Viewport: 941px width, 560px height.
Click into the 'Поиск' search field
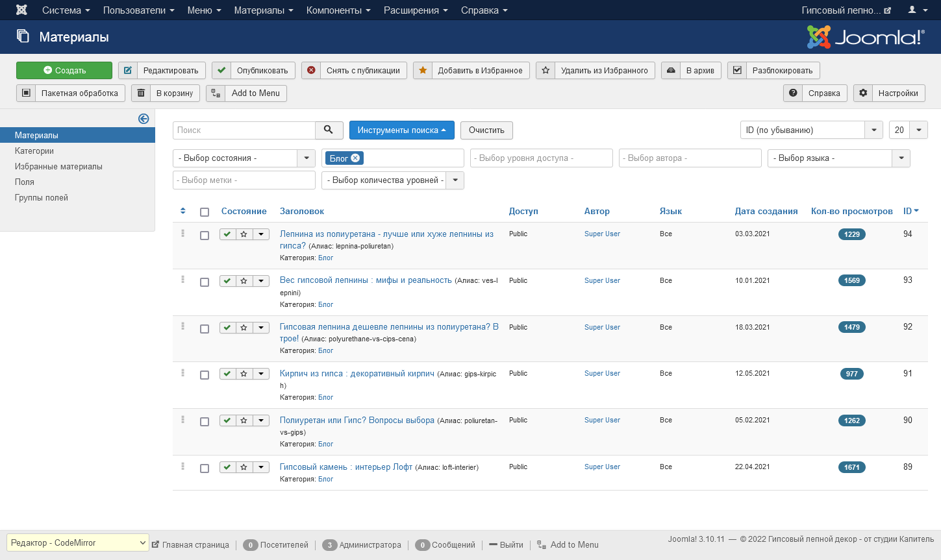point(244,130)
